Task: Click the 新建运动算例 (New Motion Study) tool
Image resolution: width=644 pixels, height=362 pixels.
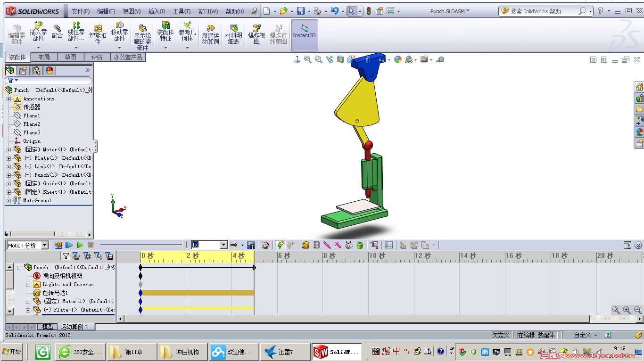Action: pyautogui.click(x=210, y=35)
